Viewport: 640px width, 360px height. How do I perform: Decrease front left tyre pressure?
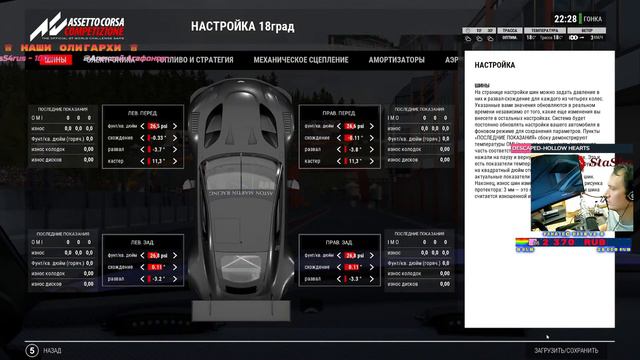(142, 126)
